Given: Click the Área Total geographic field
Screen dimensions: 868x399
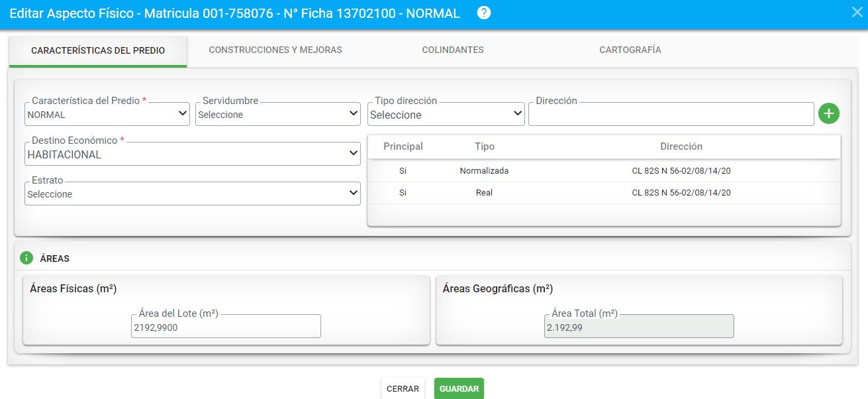Looking at the screenshot, I should pyautogui.click(x=638, y=327).
